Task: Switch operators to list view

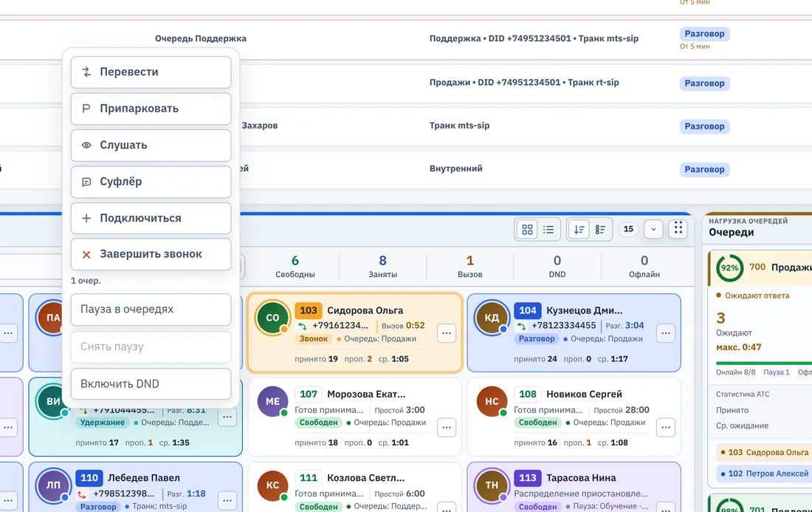Action: pyautogui.click(x=548, y=229)
